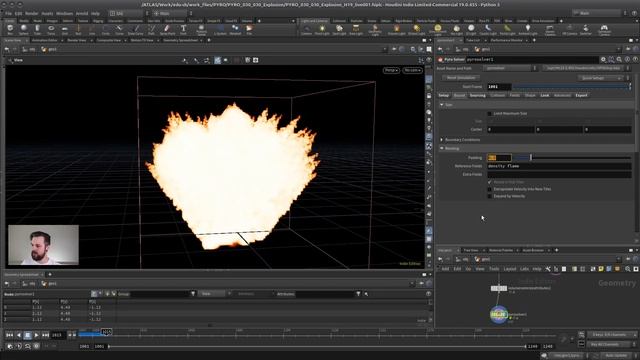Viewport: 640px width, 360px height.
Task: Click the Start Frame slider bar
Action: (571, 87)
